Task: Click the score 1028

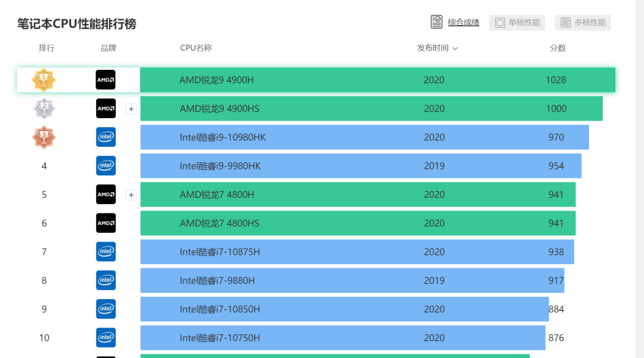Action: coord(556,80)
